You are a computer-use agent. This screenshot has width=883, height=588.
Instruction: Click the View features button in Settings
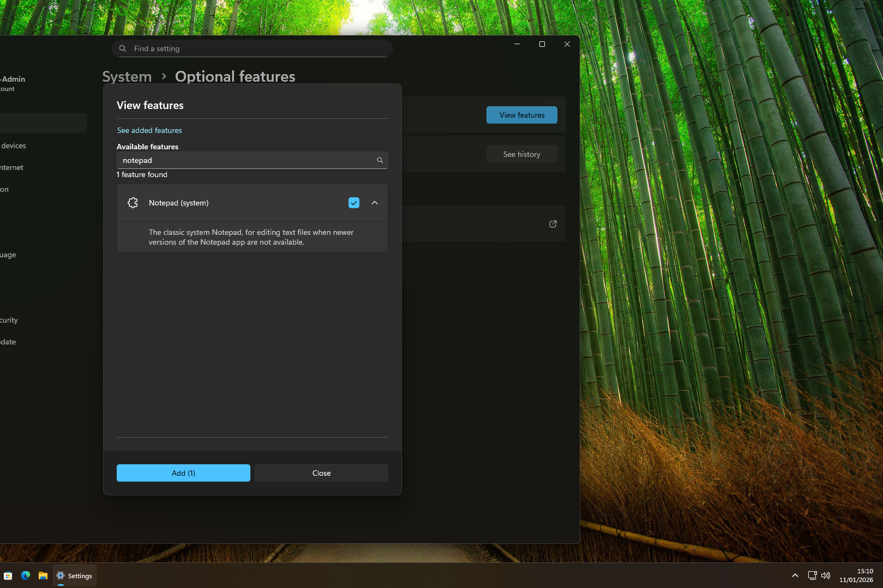pos(522,115)
